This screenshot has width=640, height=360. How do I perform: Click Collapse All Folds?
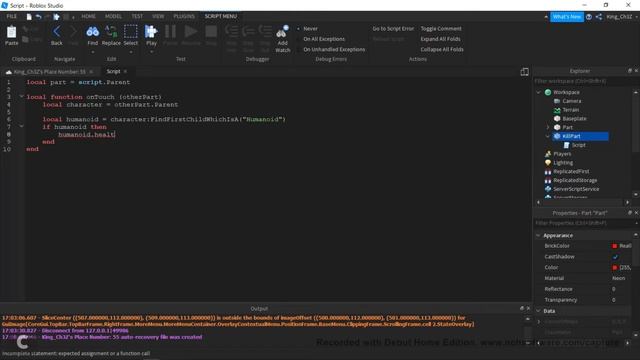442,49
